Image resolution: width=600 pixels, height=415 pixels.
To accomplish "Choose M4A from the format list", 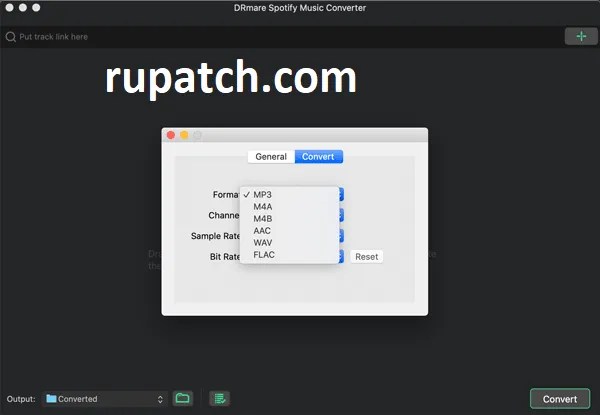I will (289, 207).
